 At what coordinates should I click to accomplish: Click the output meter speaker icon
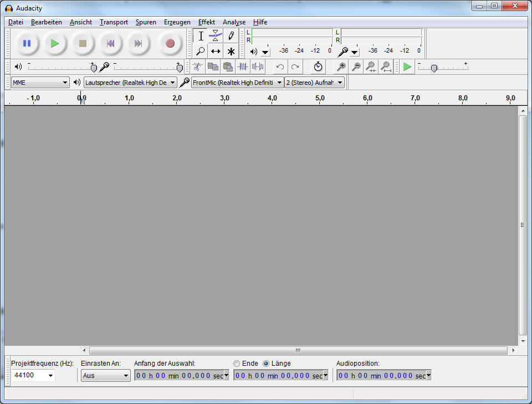pyautogui.click(x=253, y=52)
